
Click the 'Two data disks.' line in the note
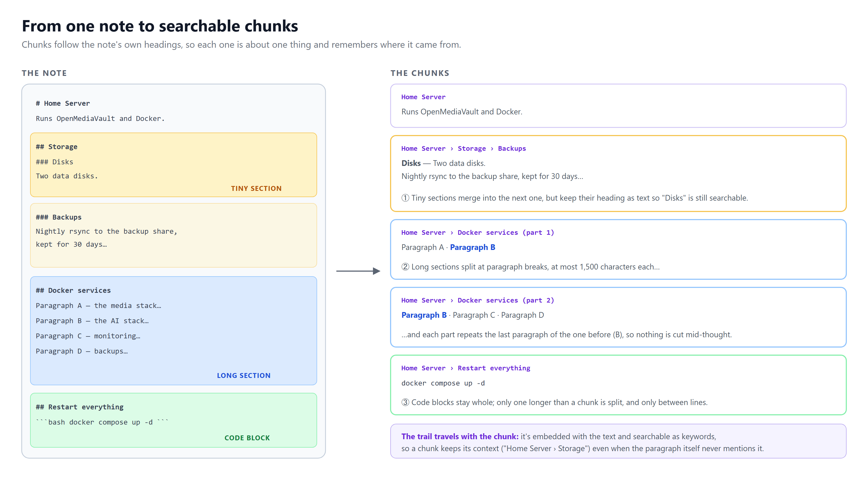[x=67, y=176]
